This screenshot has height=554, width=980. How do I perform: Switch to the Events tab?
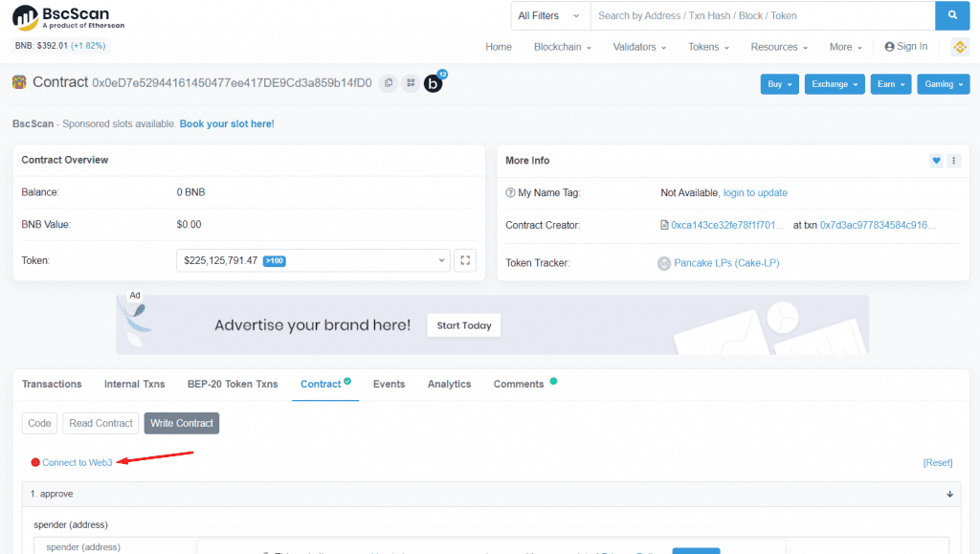click(389, 384)
